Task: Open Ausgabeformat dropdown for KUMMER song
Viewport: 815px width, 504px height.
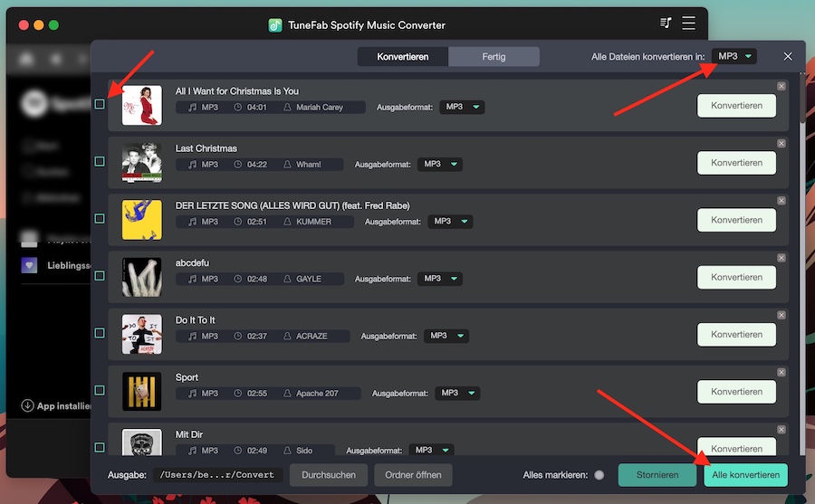Action: coord(450,222)
